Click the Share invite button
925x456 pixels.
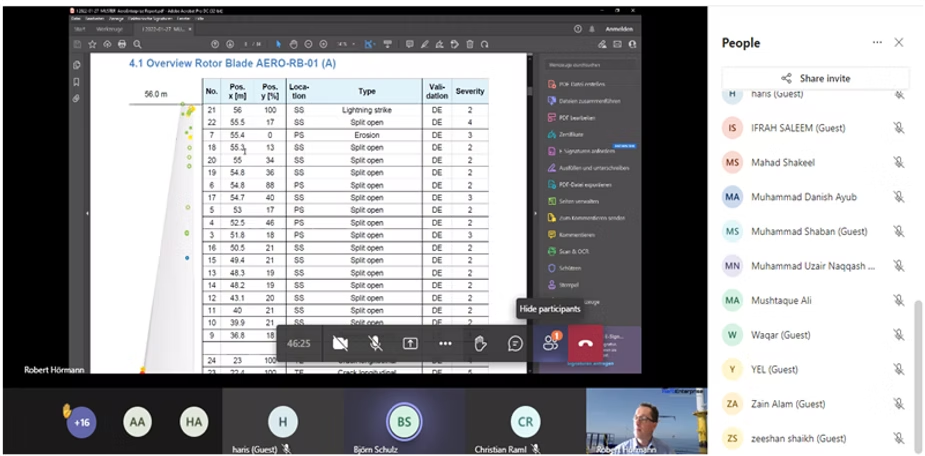pos(816,78)
